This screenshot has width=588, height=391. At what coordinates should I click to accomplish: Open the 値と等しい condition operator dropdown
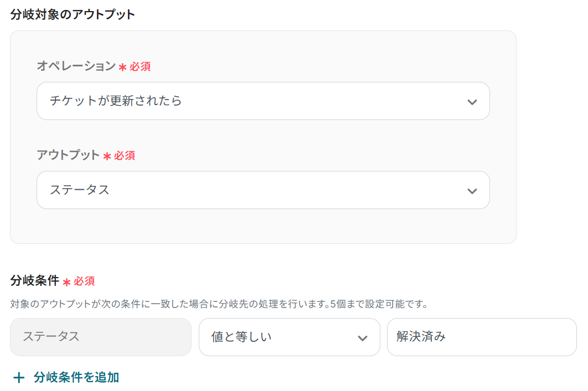click(288, 337)
